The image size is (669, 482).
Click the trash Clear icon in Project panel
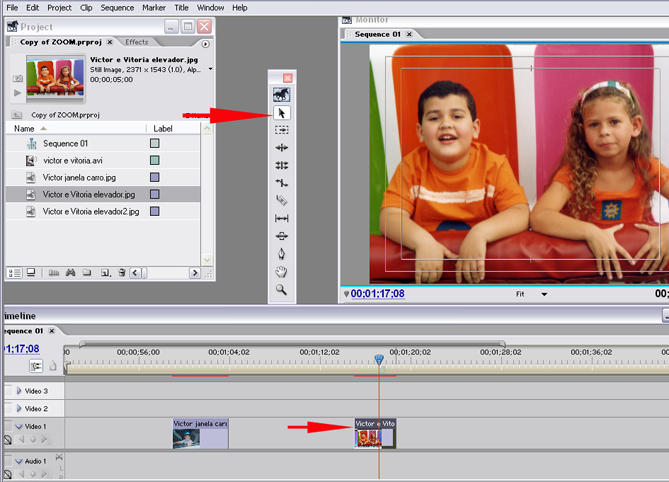pyautogui.click(x=121, y=272)
